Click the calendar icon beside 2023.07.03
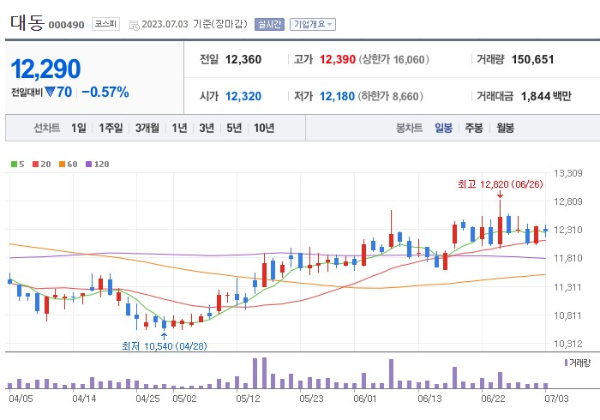The height and width of the screenshot is (420, 600). coord(134,26)
